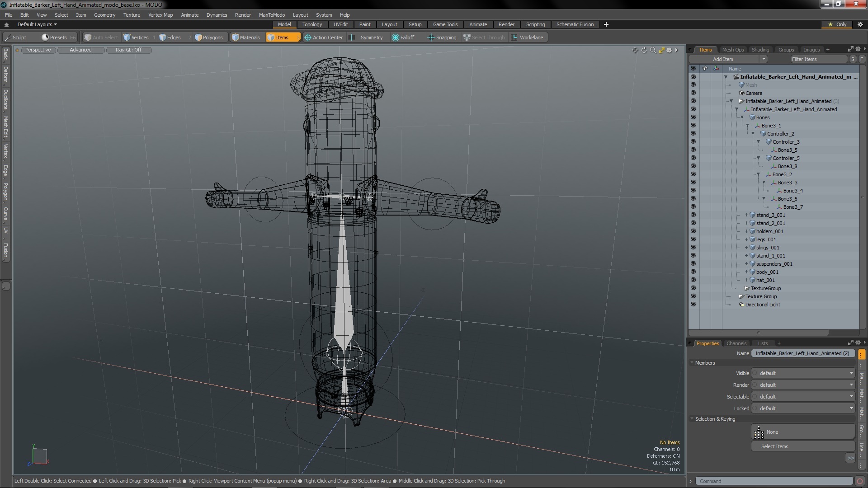Collapse the Bones group
The width and height of the screenshot is (868, 488).
pos(742,117)
